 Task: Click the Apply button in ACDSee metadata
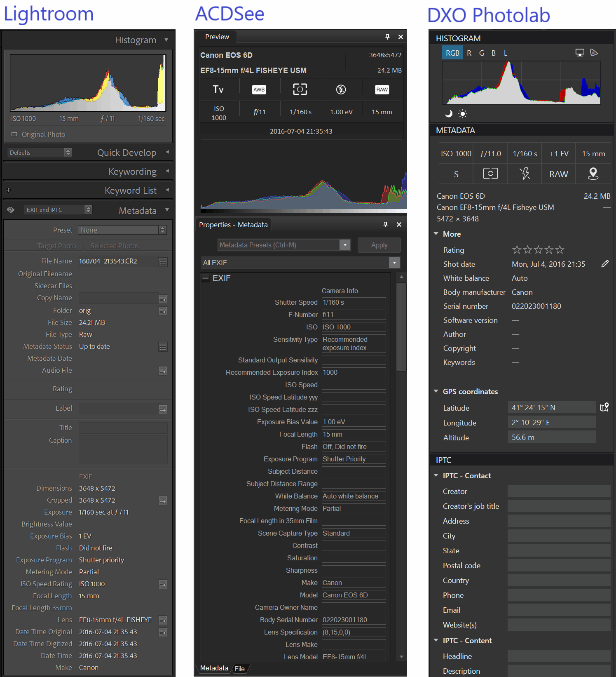[379, 245]
